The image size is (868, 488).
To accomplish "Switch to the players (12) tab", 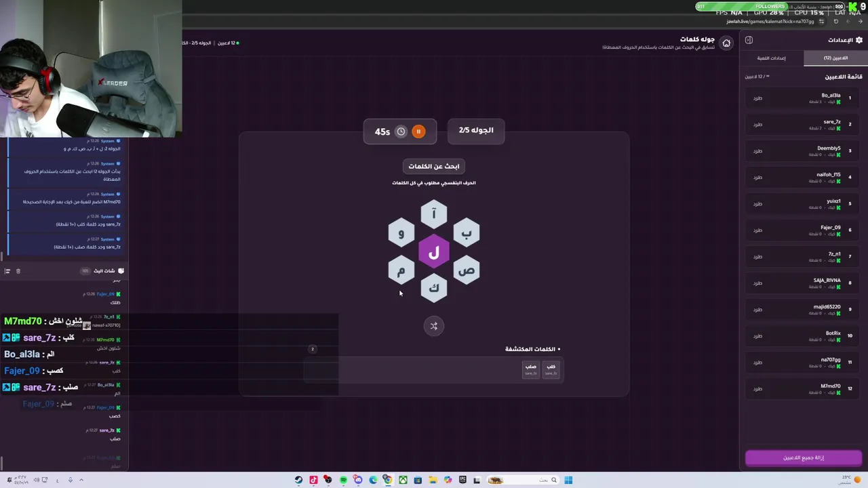I will (x=835, y=58).
